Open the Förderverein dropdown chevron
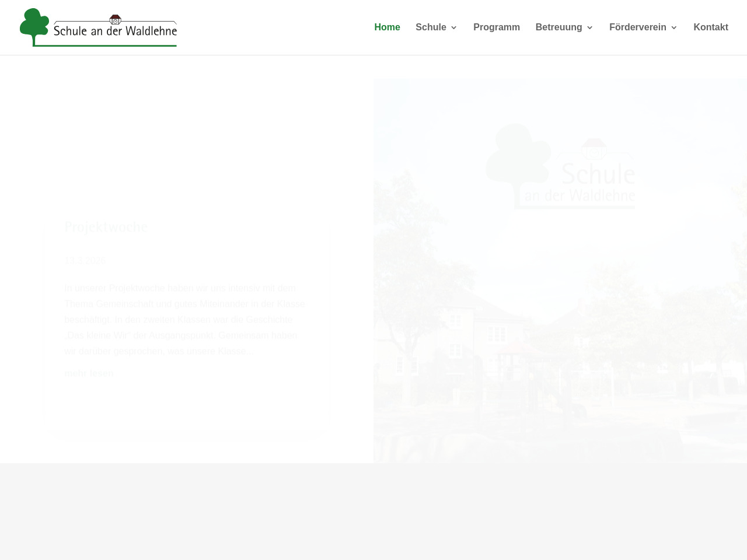The width and height of the screenshot is (747, 560). (674, 27)
